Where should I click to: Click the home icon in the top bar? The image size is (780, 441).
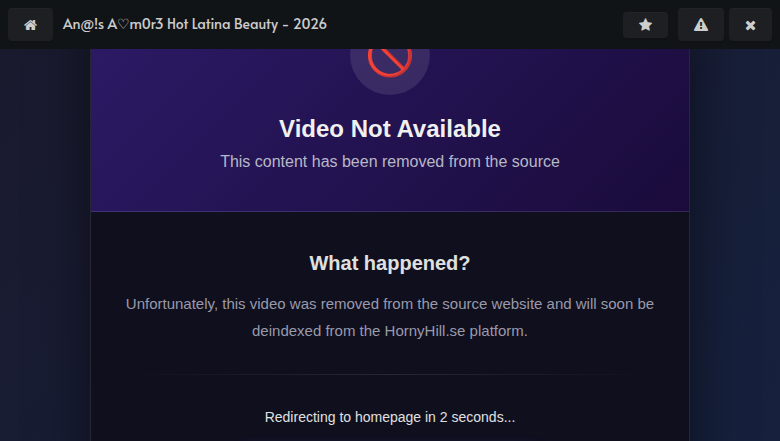coord(30,25)
